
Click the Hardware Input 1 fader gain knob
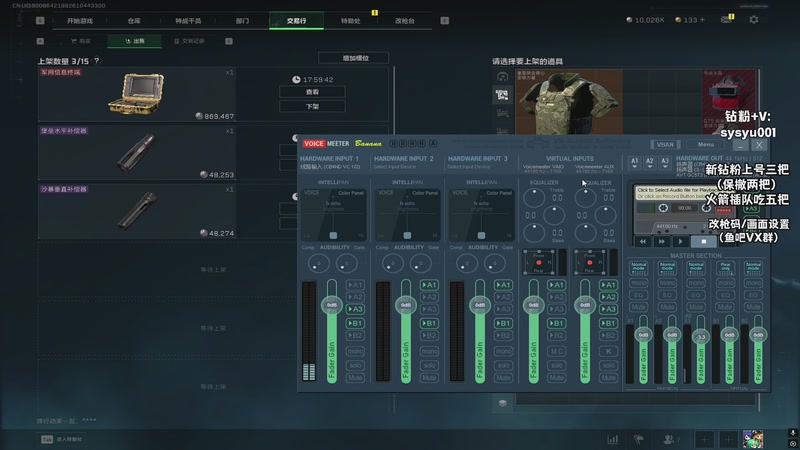click(332, 305)
